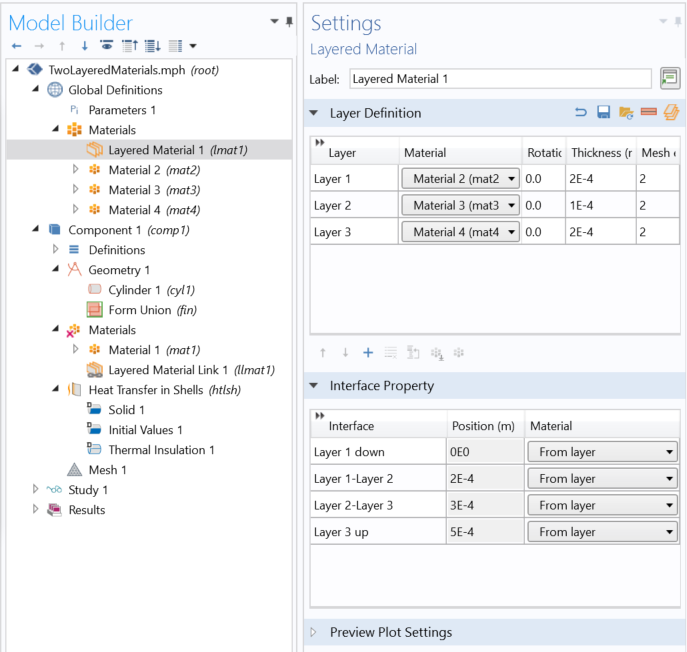Click Layer 1 thickness cell 2E-4
Screen dimensions: 687x652
point(601,179)
